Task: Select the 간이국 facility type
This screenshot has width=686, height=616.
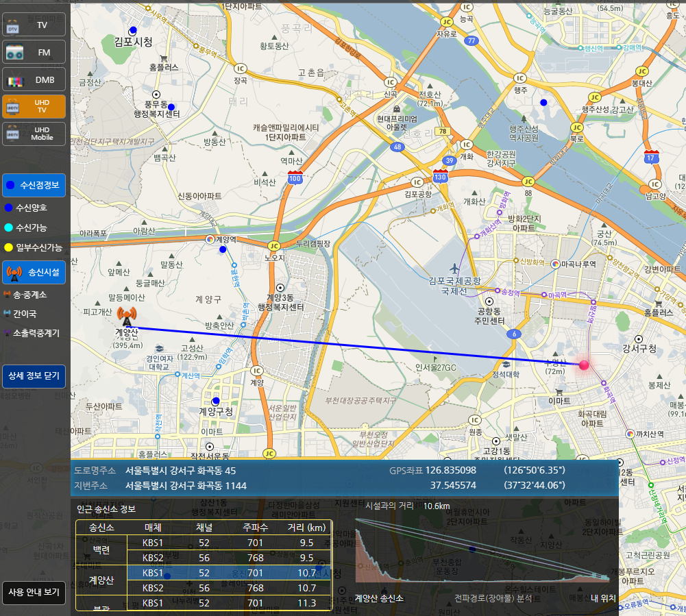Action: tap(20, 314)
